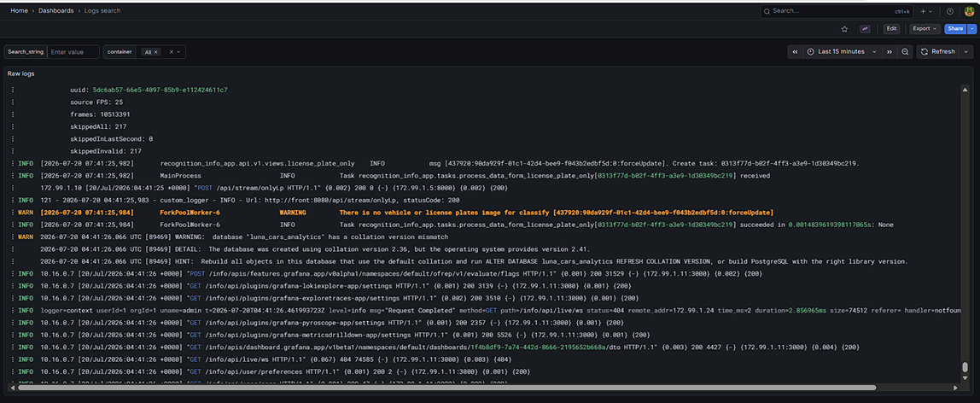Click the 'container' variable label
Viewport: 980px width, 403px height.
tap(120, 52)
